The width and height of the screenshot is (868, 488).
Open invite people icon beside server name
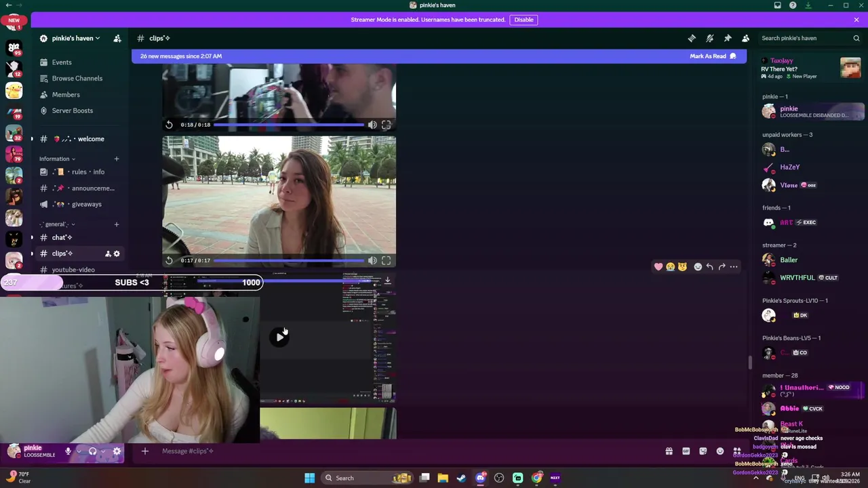[117, 38]
